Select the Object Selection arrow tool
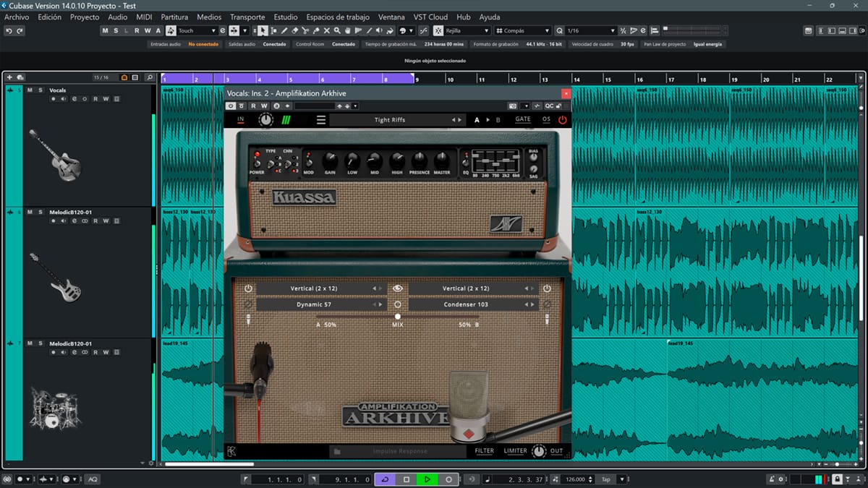Screen dimensions: 868x488 [x=262, y=30]
